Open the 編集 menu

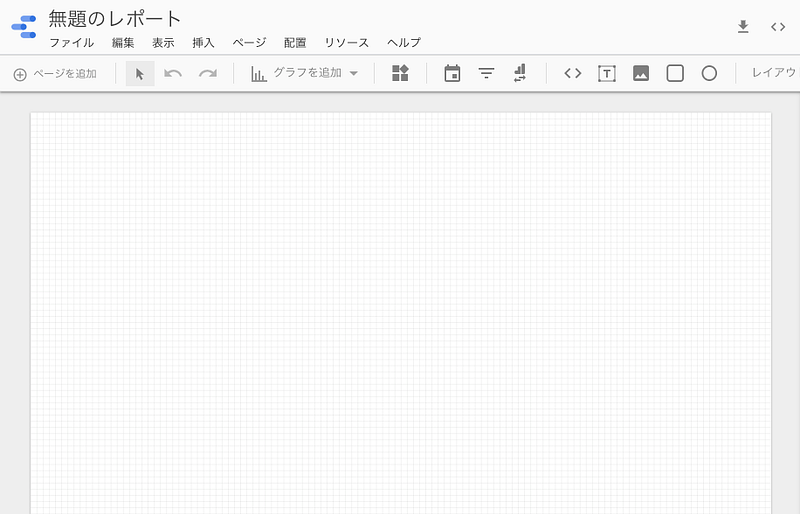pos(123,42)
